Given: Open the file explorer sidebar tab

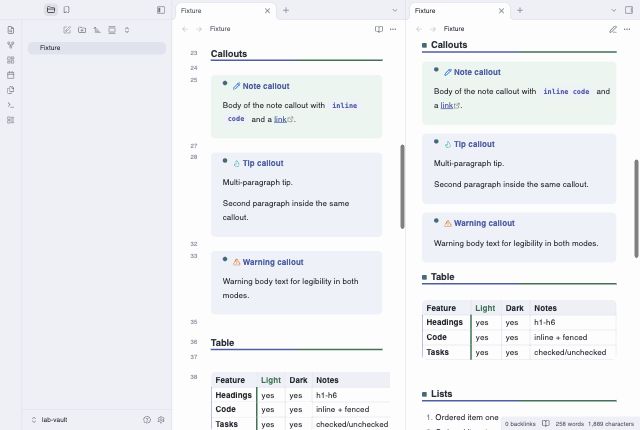Looking at the screenshot, I should (51, 10).
